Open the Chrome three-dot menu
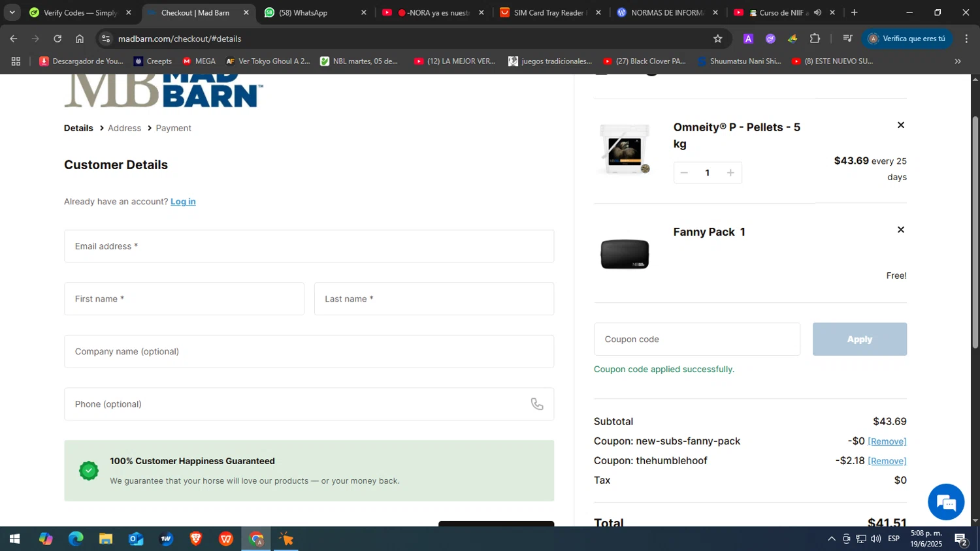The height and width of the screenshot is (551, 980). click(x=966, y=39)
